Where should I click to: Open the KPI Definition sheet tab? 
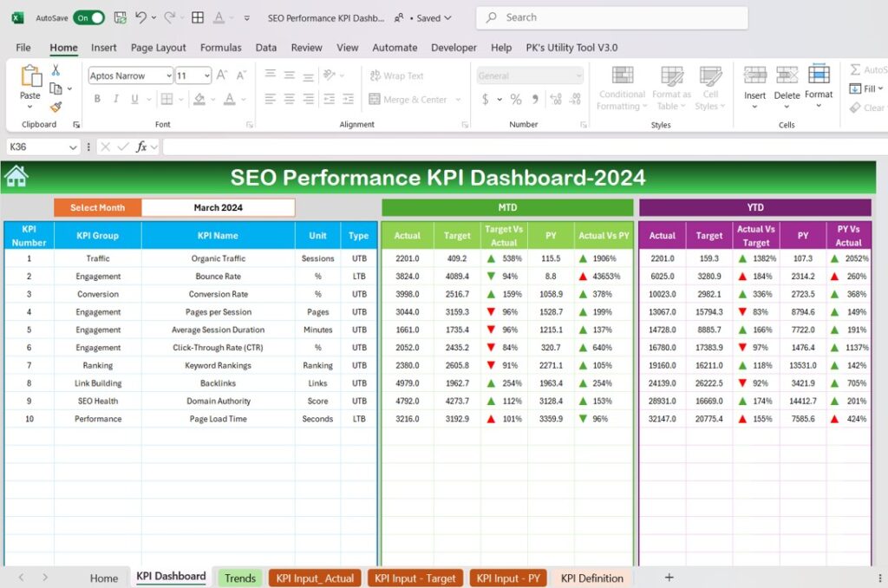(591, 578)
